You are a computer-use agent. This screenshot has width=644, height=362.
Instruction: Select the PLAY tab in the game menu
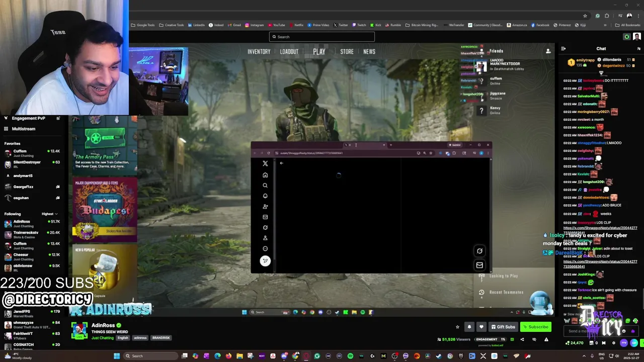pyautogui.click(x=319, y=51)
